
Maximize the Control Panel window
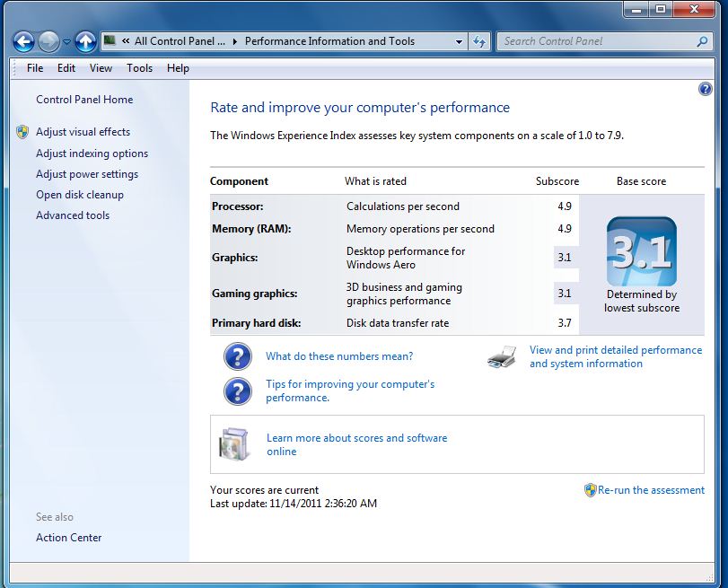(661, 9)
